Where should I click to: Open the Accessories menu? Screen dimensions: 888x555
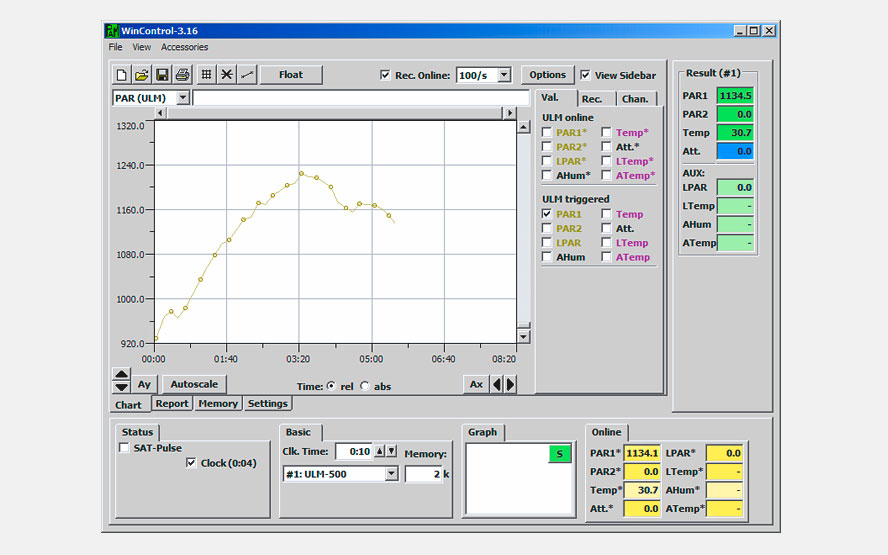click(185, 47)
